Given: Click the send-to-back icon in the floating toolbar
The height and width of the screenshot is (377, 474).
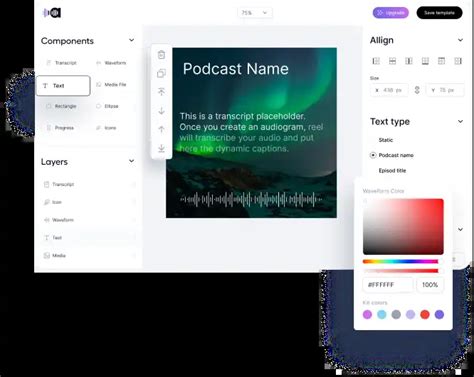Looking at the screenshot, I should (x=161, y=148).
